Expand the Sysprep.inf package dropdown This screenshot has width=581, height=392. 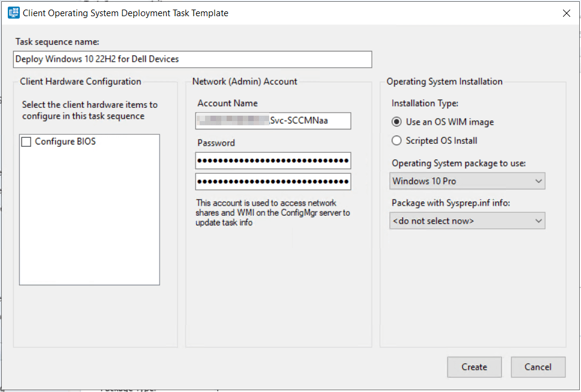pos(468,221)
